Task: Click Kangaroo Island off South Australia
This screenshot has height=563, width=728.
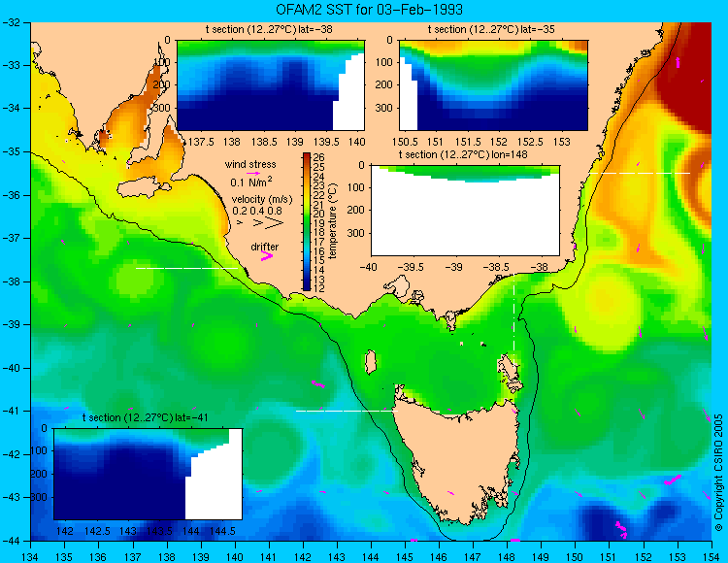Action: [x=143, y=188]
